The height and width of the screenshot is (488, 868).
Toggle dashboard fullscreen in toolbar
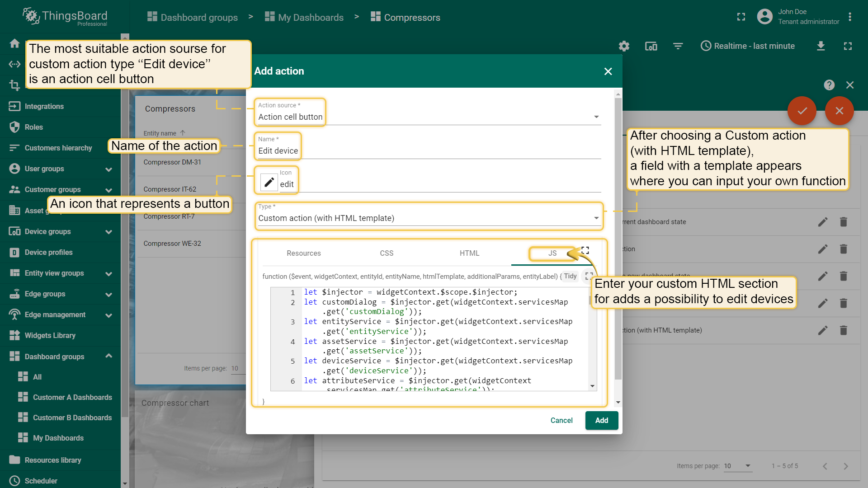pos(848,46)
